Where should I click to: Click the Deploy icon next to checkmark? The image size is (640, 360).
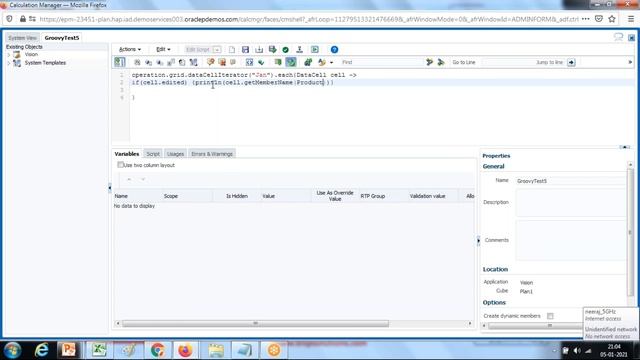click(300, 50)
